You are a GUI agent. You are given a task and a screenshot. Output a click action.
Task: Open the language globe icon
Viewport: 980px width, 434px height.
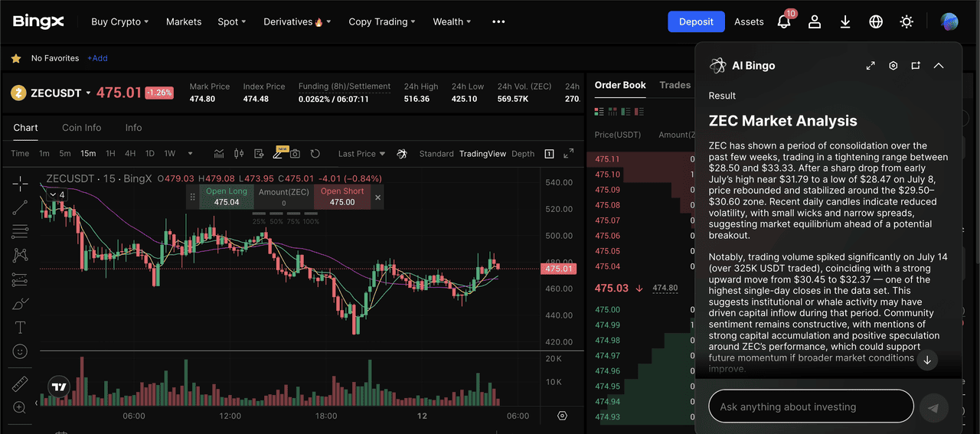[x=876, y=22]
